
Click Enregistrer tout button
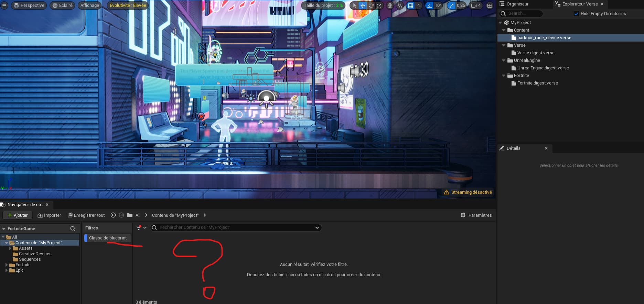tap(86, 215)
